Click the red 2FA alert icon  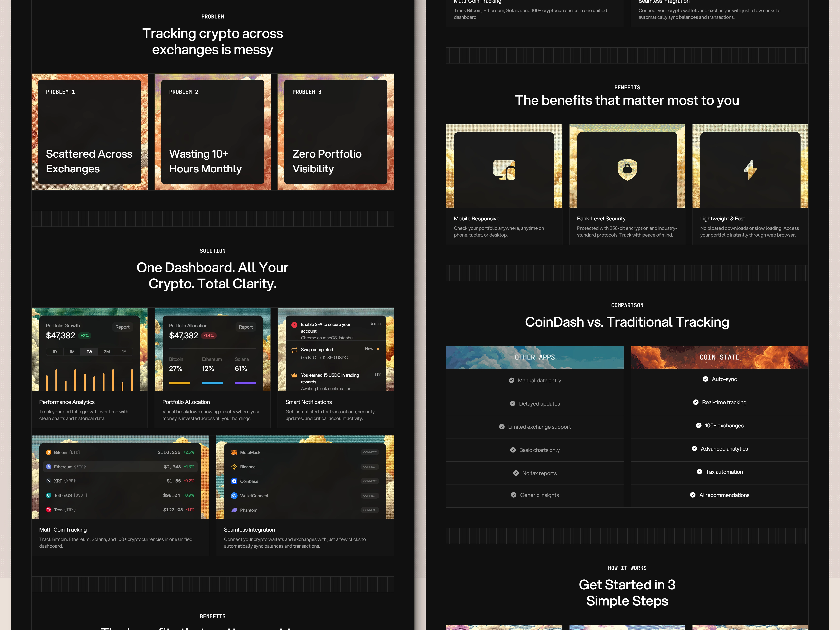point(294,325)
